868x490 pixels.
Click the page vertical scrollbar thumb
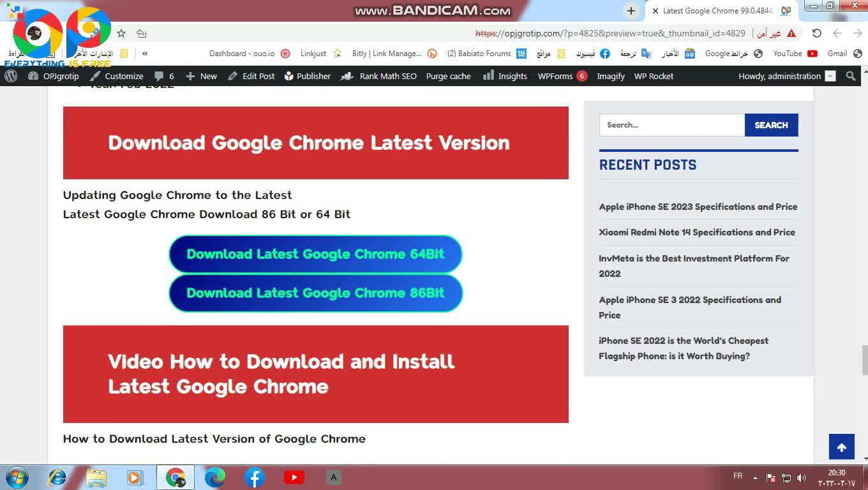tap(865, 360)
